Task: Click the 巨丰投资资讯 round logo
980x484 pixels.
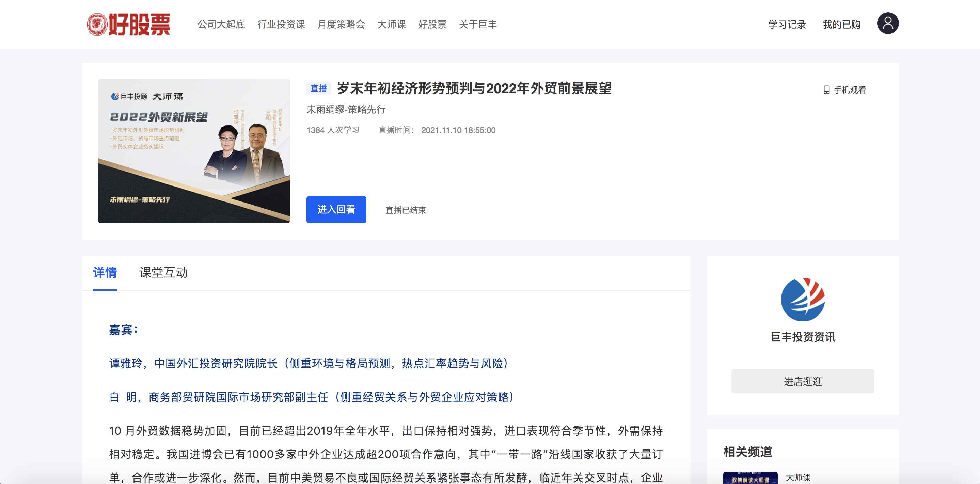Action: click(802, 300)
